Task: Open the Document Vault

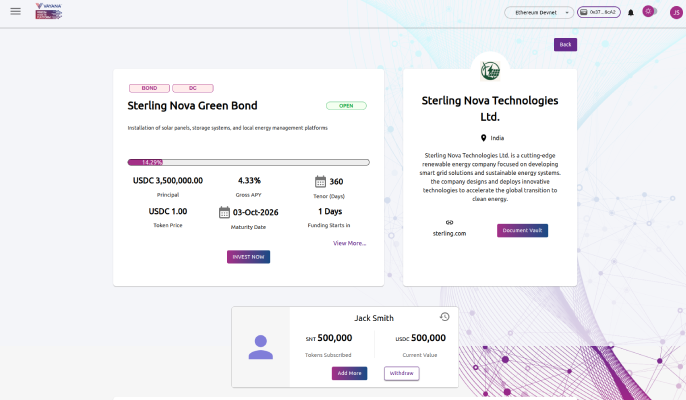Action: 522,230
